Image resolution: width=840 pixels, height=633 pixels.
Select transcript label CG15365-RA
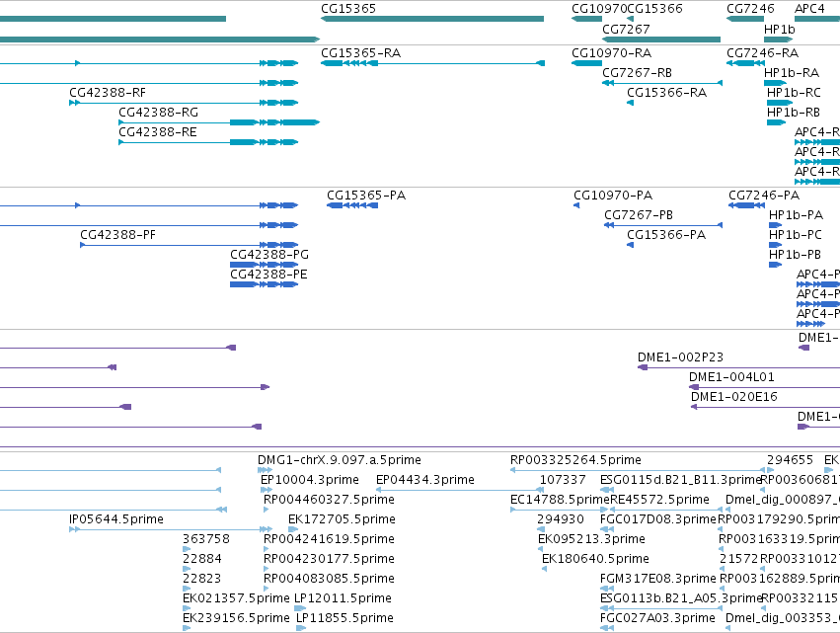(360, 53)
